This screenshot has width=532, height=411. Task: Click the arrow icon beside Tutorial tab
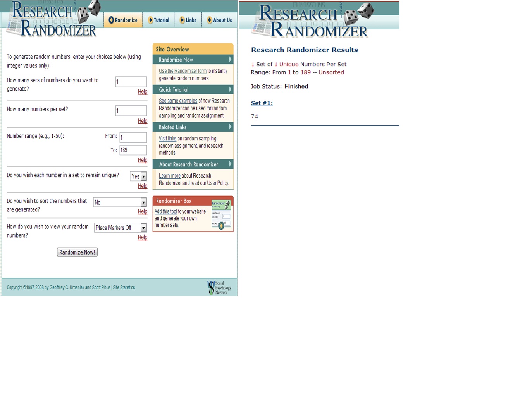coord(151,20)
